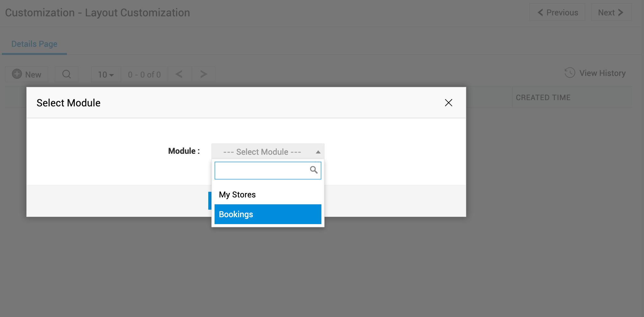Switch to the Details Page tab
Image resolution: width=644 pixels, height=317 pixels.
(x=34, y=44)
